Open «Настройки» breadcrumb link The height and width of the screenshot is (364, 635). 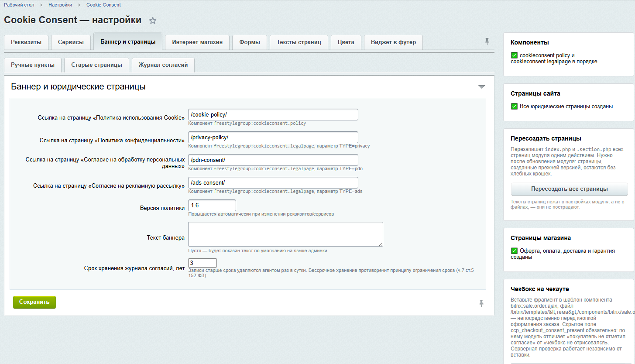[x=60, y=5]
